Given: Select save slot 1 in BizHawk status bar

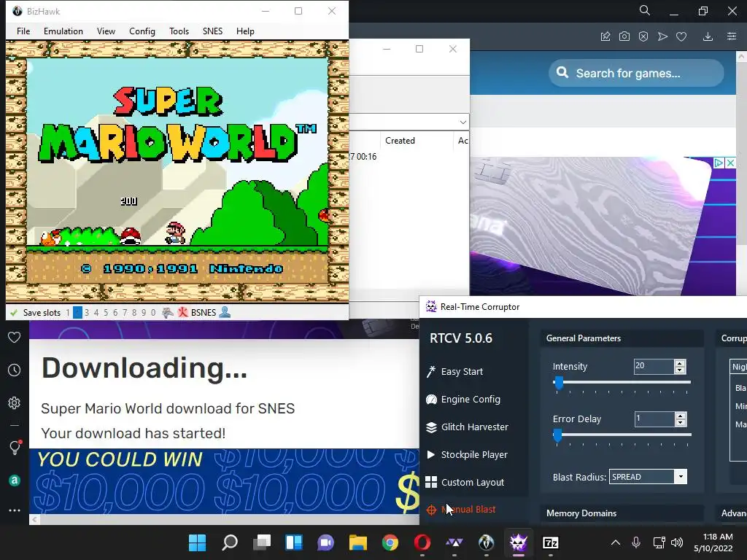Looking at the screenshot, I should pyautogui.click(x=68, y=312).
